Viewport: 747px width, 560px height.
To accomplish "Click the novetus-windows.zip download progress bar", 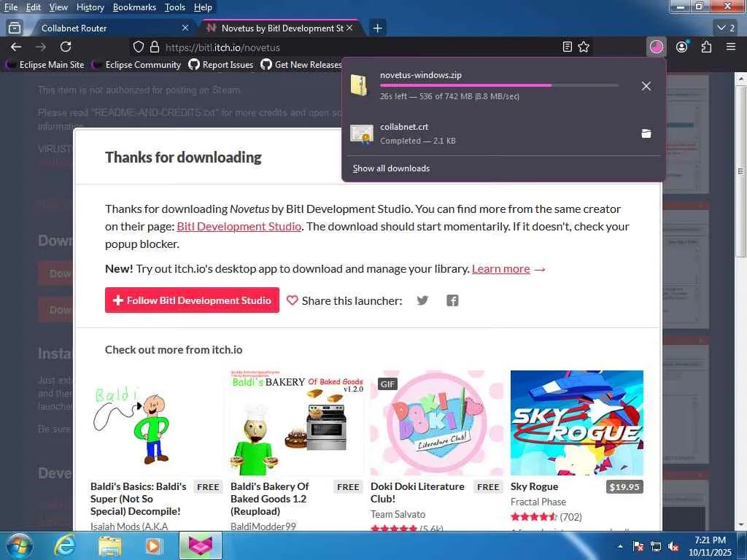I will (x=499, y=85).
